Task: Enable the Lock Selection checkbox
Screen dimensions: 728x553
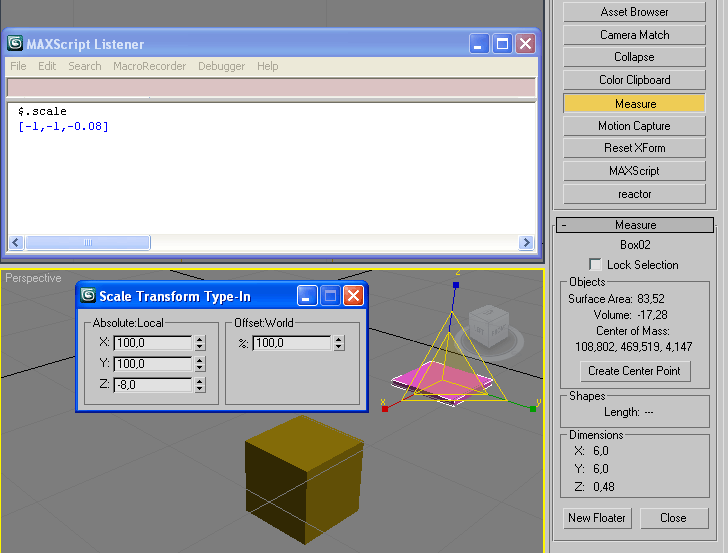Action: click(595, 265)
